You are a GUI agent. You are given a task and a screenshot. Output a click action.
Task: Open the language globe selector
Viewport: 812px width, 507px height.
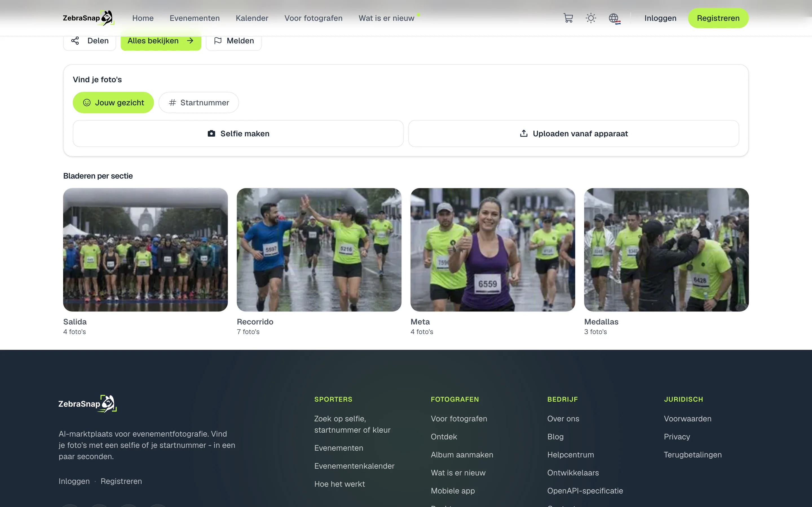(x=614, y=18)
